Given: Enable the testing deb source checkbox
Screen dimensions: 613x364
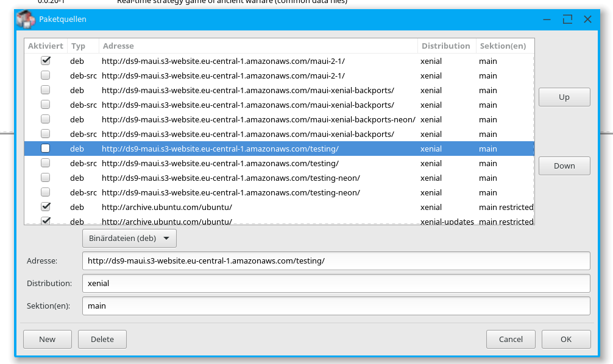Looking at the screenshot, I should (46, 149).
